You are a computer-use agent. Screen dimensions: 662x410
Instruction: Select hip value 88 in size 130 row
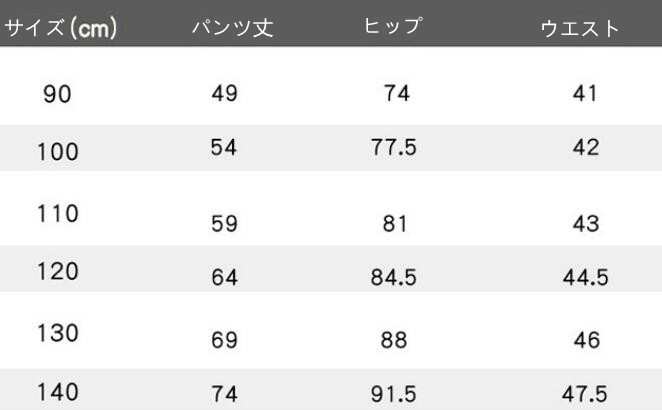click(393, 341)
